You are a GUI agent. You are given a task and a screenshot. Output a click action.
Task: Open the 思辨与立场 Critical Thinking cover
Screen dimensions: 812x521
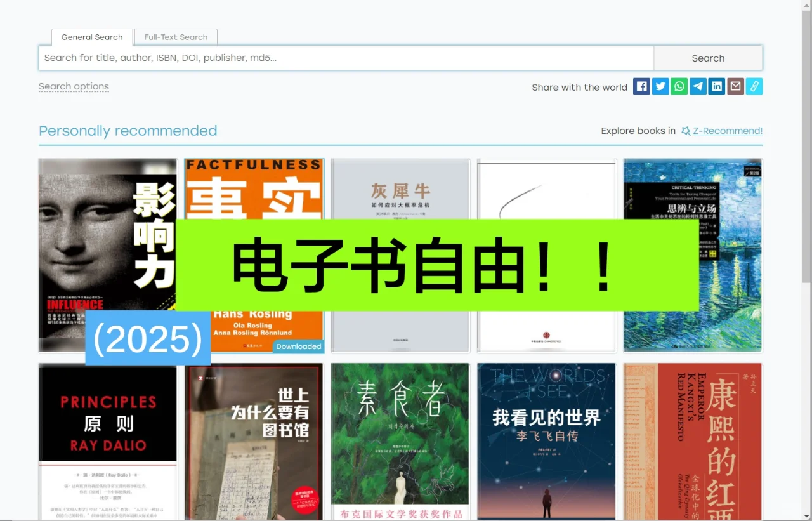point(693,255)
